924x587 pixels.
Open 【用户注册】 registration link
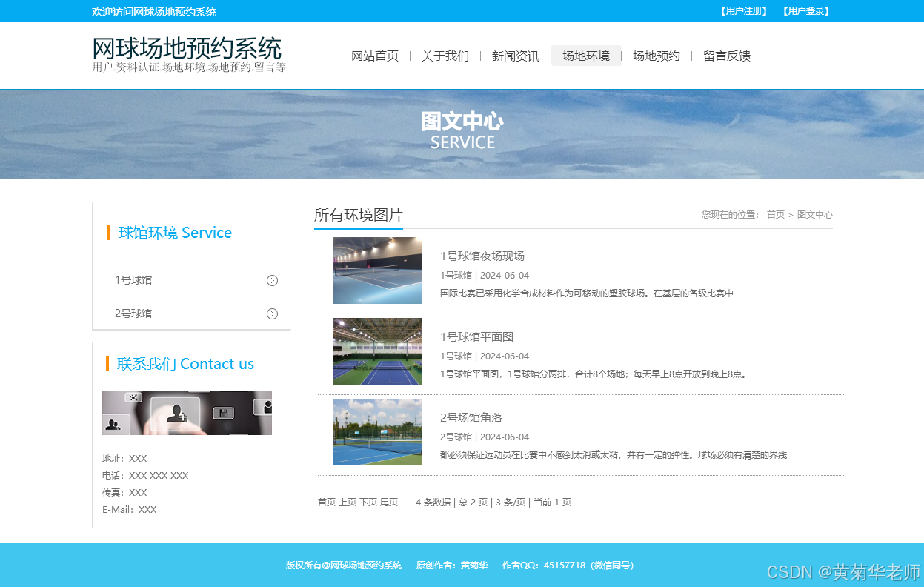click(x=743, y=11)
